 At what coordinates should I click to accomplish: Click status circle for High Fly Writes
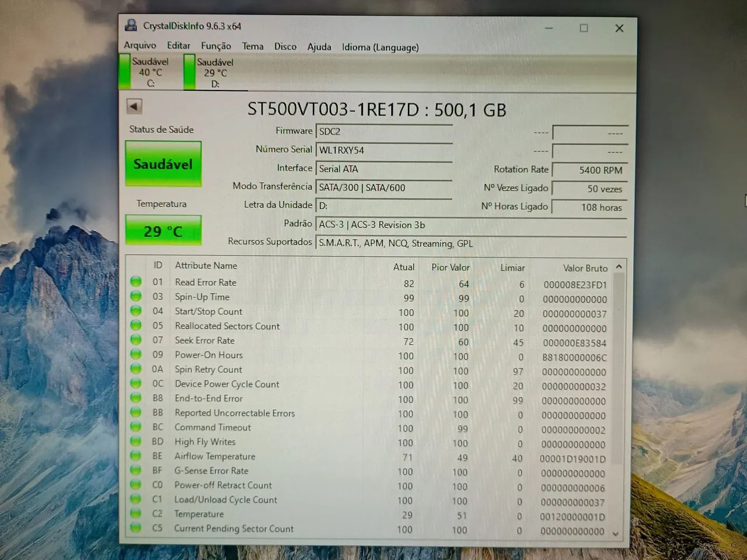point(136,442)
